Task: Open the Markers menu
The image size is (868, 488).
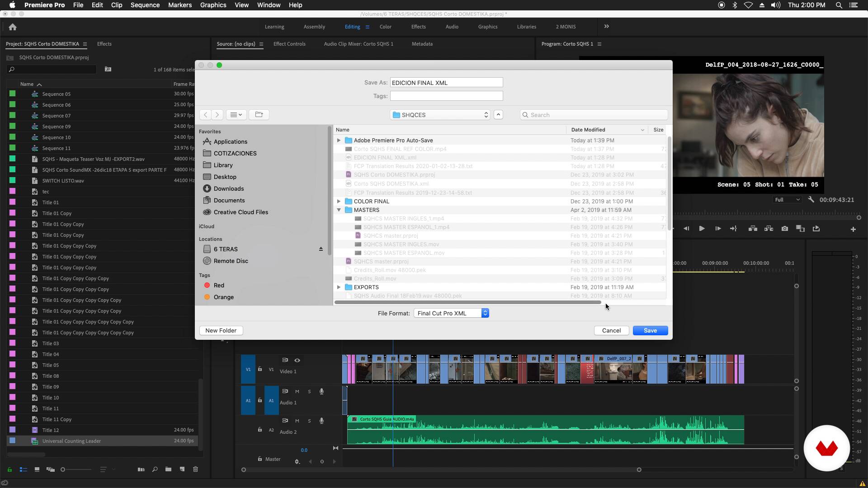Action: point(179,5)
